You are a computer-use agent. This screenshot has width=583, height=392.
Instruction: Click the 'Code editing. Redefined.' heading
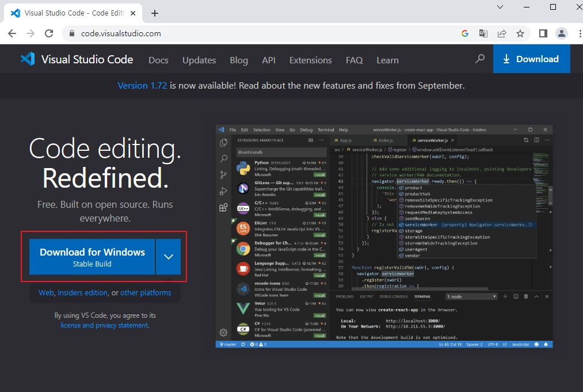tap(105, 163)
